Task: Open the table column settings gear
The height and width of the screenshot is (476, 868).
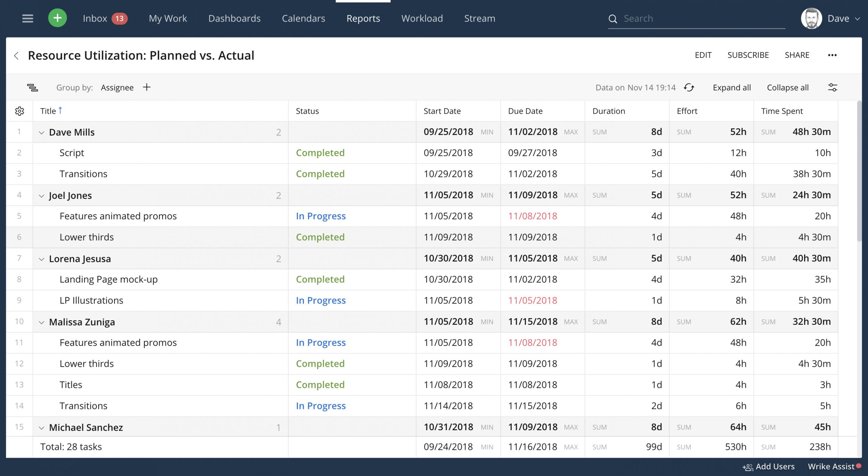Action: (19, 111)
